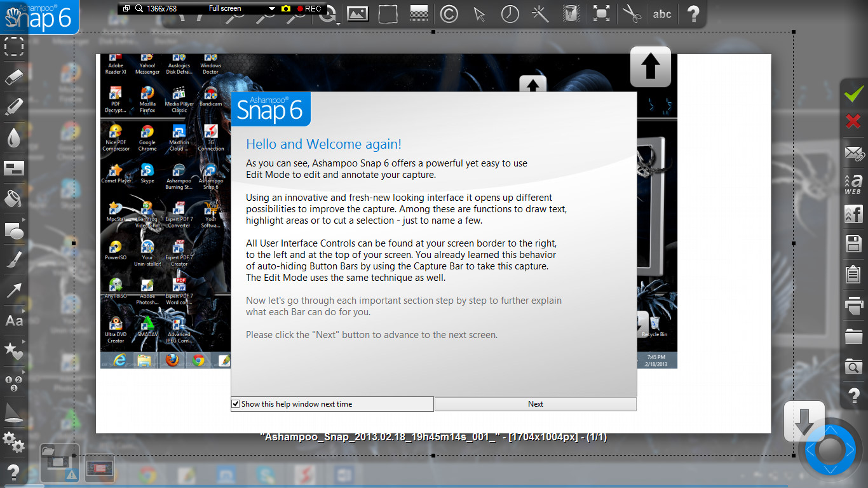Click the paint can icon in top bar
This screenshot has width=868, height=488.
pyautogui.click(x=571, y=13)
